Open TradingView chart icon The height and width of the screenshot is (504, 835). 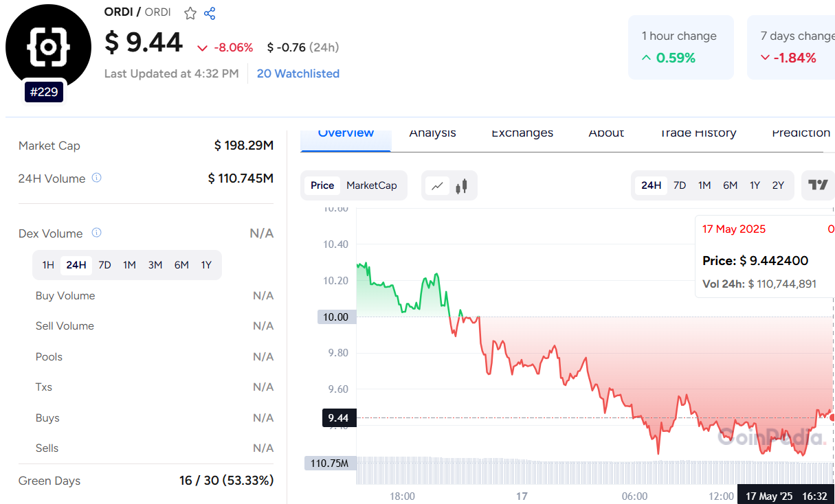click(x=818, y=185)
